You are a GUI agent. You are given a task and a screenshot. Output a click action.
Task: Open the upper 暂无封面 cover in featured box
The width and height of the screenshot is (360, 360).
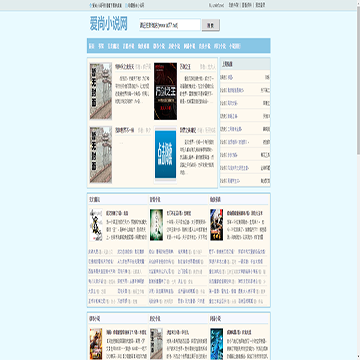click(101, 91)
